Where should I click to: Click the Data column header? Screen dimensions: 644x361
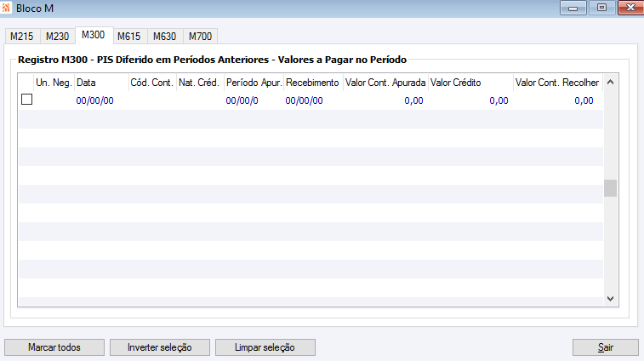pos(101,83)
